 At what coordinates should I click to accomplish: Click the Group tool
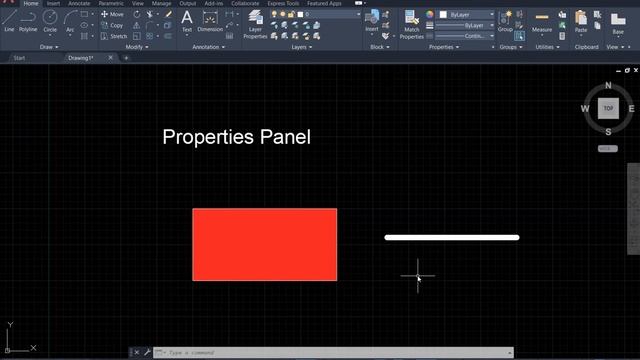505,21
